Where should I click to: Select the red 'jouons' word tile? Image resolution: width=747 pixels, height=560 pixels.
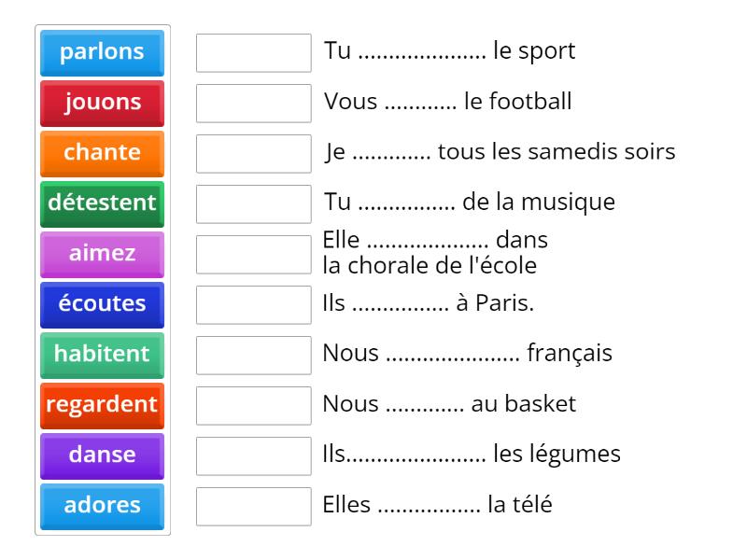pos(102,103)
